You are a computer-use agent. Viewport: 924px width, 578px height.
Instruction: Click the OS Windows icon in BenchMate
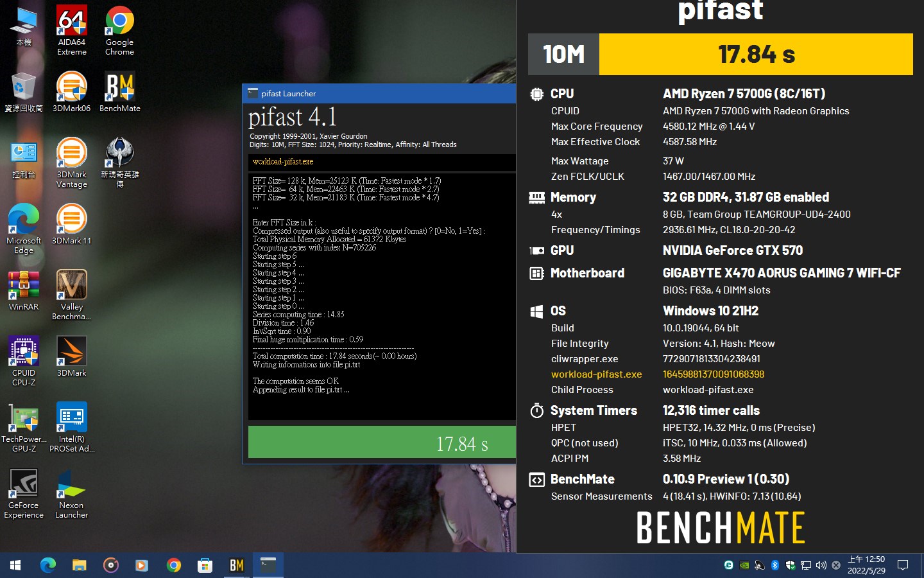537,311
